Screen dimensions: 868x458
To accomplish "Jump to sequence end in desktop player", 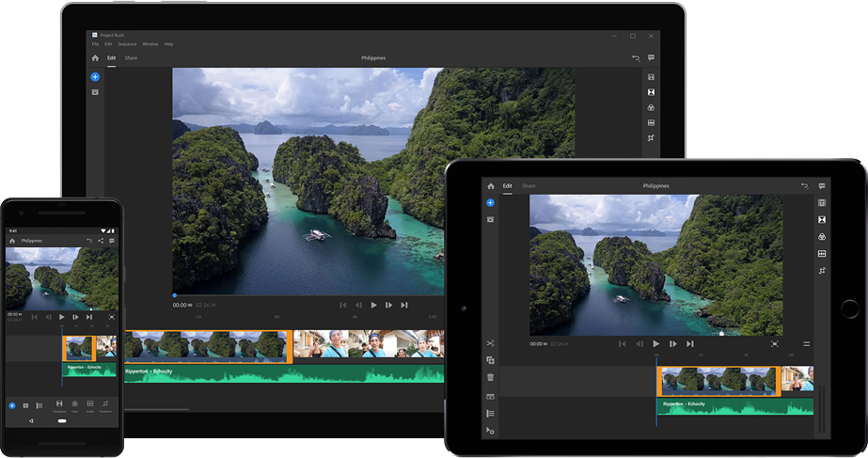I will click(x=404, y=305).
